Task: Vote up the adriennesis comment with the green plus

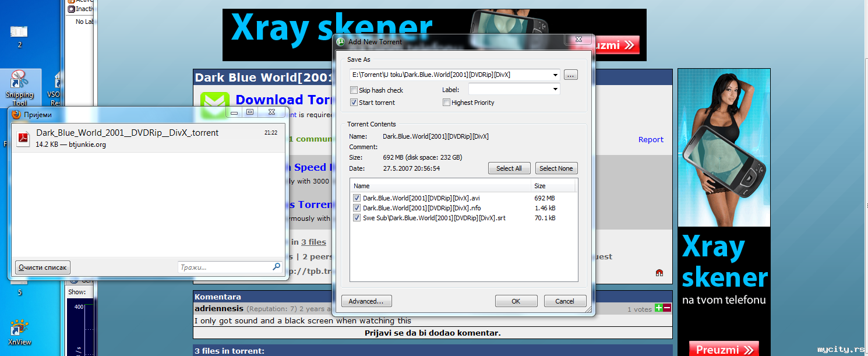Action: pyautogui.click(x=659, y=308)
